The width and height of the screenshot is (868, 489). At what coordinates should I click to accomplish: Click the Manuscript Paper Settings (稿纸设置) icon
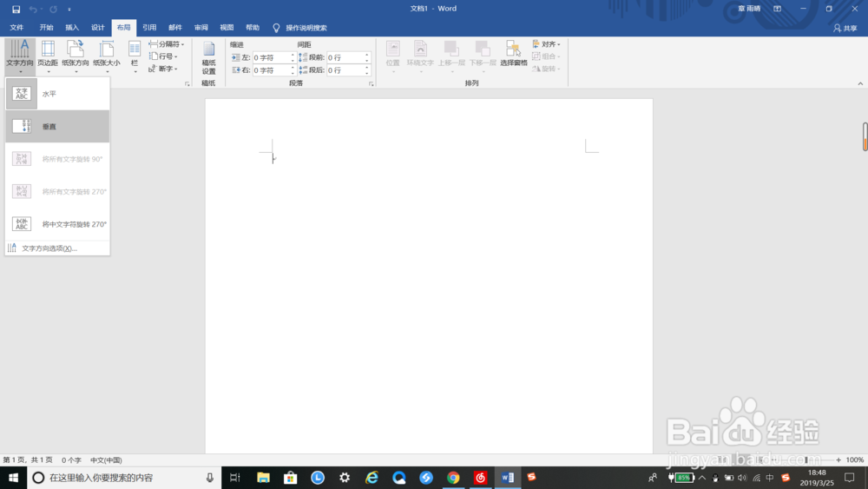208,58
